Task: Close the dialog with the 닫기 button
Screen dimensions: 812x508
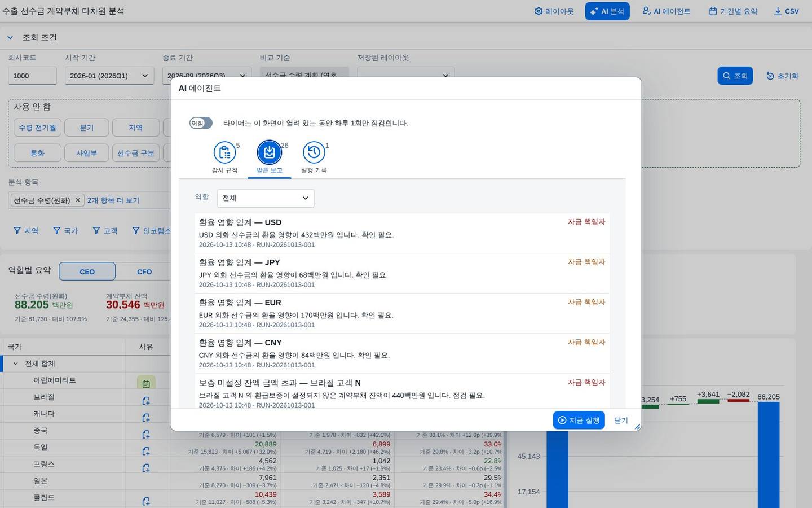Action: (621, 420)
